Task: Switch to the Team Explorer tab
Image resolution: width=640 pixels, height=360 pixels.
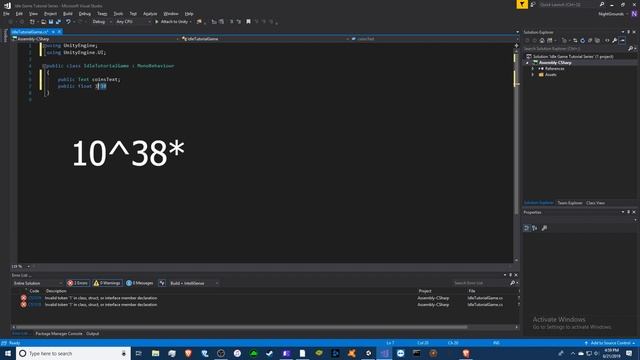Action: [570, 203]
